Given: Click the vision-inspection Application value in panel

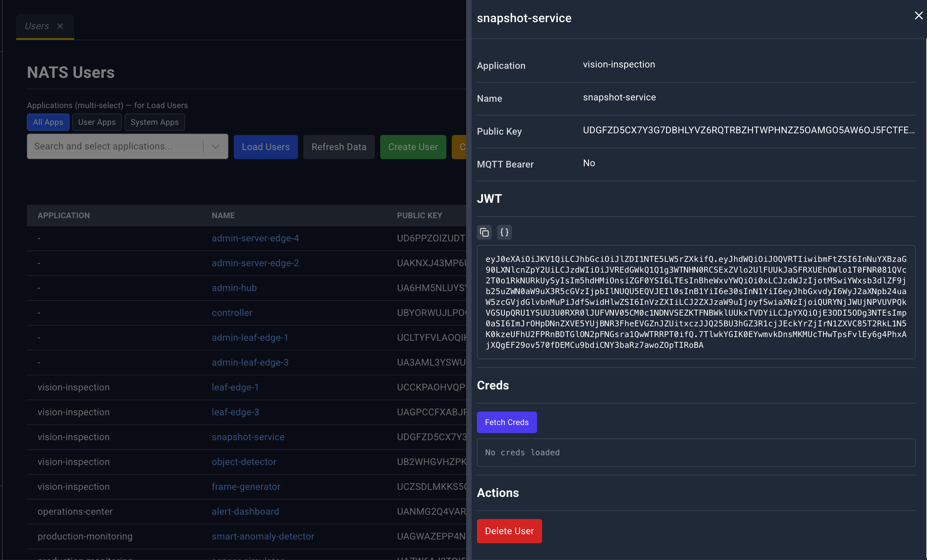Looking at the screenshot, I should (x=619, y=64).
